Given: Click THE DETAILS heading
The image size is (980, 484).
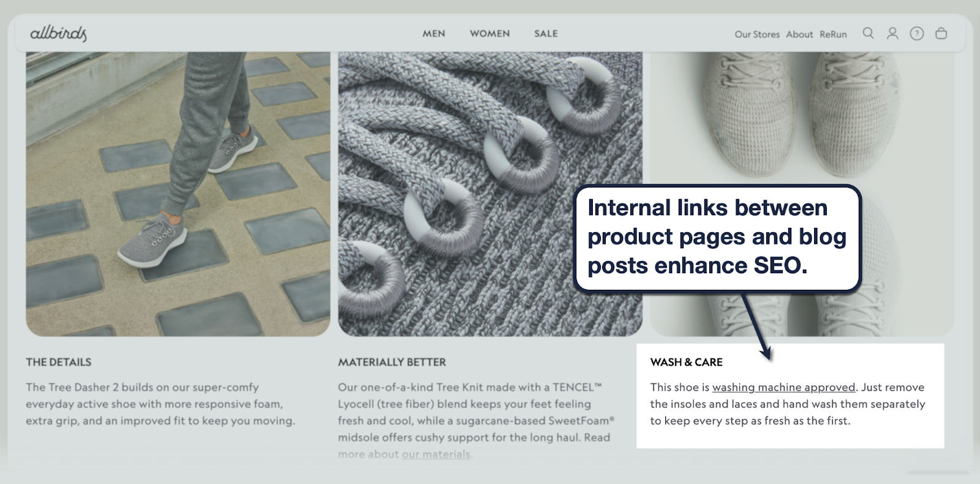Looking at the screenshot, I should (58, 362).
